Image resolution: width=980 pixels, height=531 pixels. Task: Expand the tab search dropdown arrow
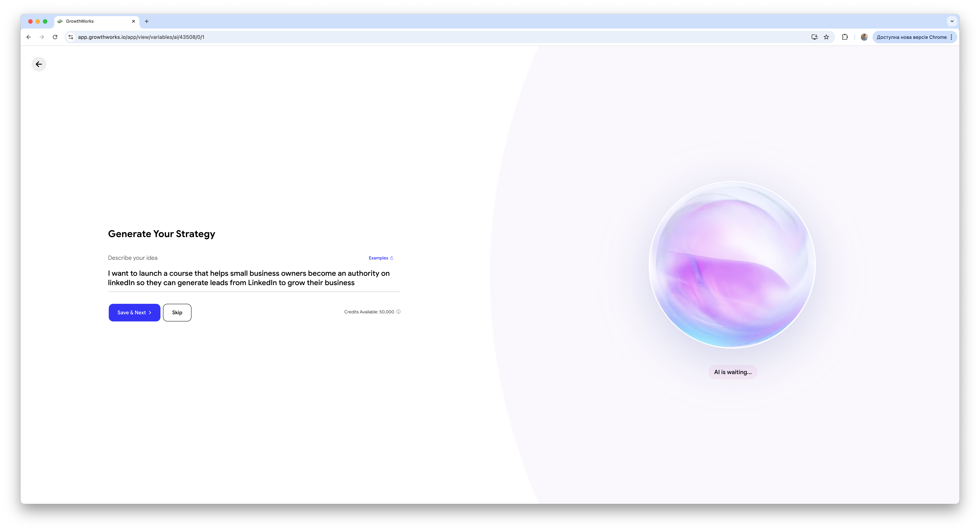[x=952, y=21]
